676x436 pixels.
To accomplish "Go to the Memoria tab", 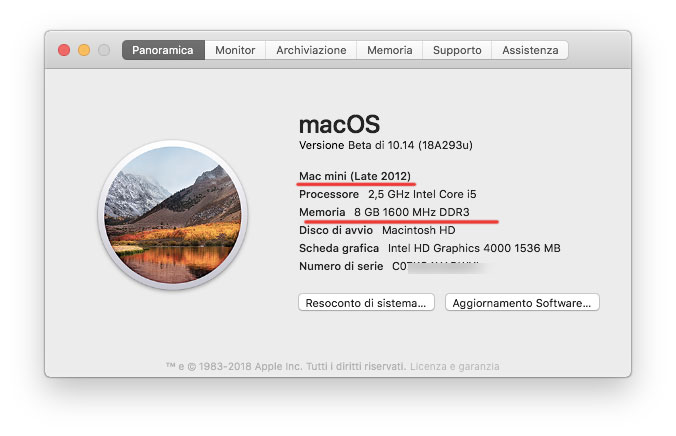I will [389, 50].
